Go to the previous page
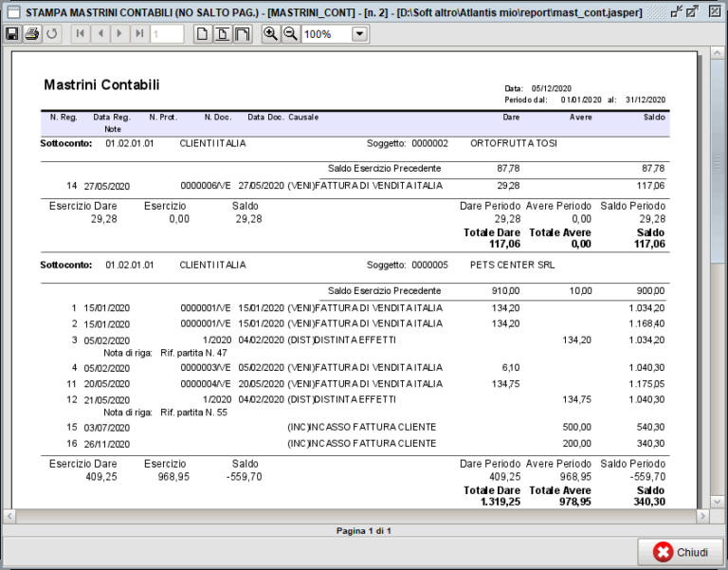Viewport: 728px width, 570px height. [99, 34]
